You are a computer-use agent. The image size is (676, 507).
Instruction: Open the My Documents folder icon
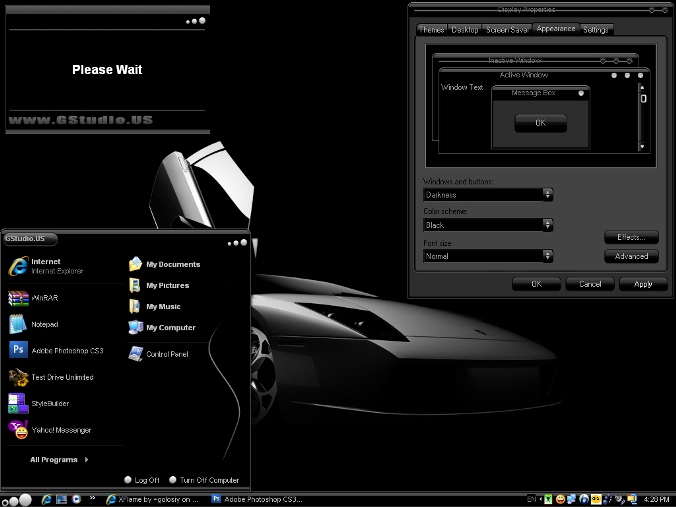pyautogui.click(x=135, y=264)
